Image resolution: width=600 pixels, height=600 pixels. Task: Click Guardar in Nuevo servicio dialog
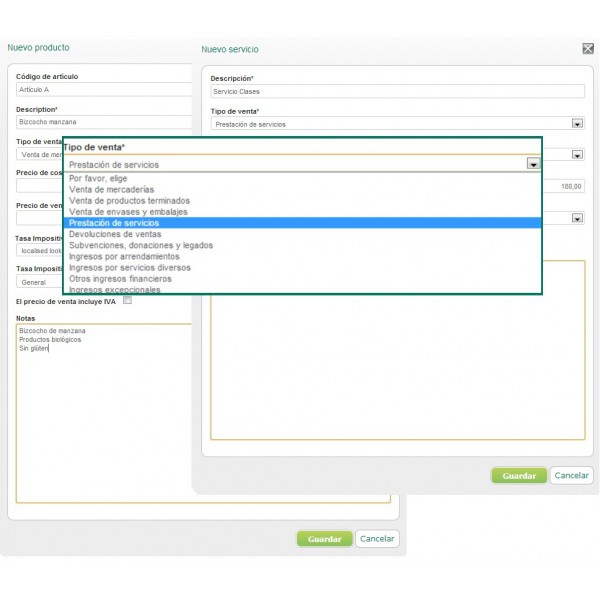tap(519, 476)
